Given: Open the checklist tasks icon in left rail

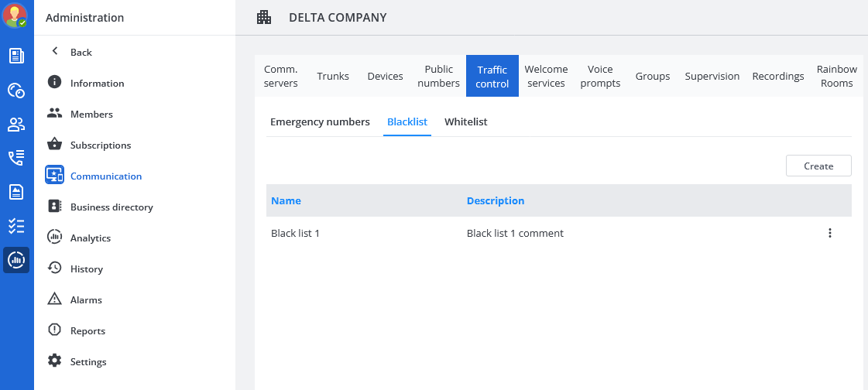Looking at the screenshot, I should 16,226.
